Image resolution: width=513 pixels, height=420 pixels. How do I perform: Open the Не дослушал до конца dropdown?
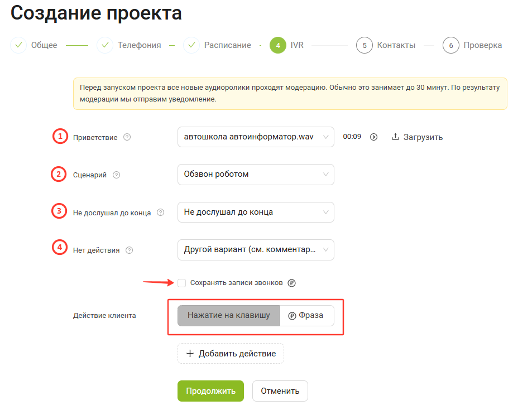(x=256, y=212)
